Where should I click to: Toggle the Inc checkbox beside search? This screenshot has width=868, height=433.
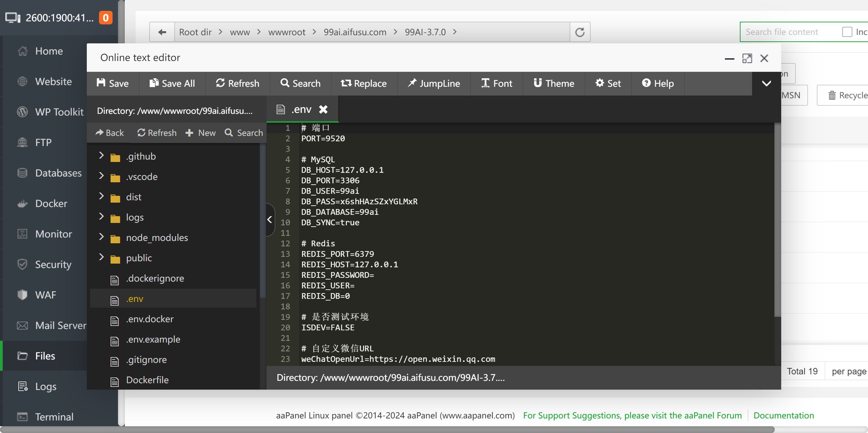coord(847,32)
